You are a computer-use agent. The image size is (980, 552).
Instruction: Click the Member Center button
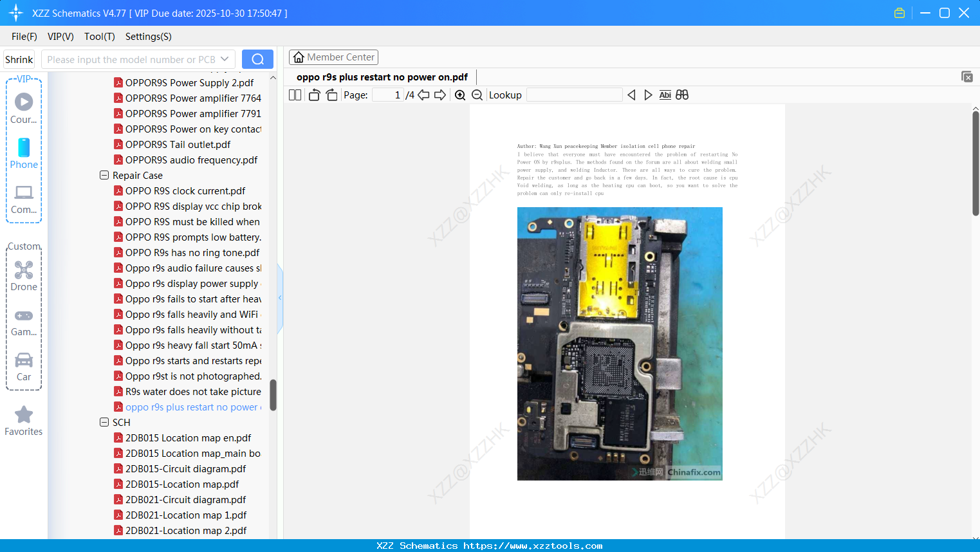pos(333,57)
